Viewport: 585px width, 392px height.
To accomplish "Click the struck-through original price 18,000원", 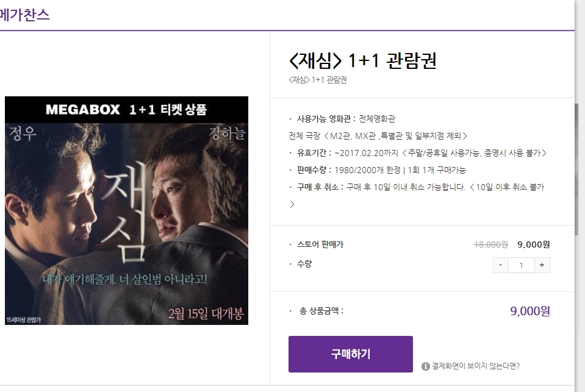I will tap(490, 244).
